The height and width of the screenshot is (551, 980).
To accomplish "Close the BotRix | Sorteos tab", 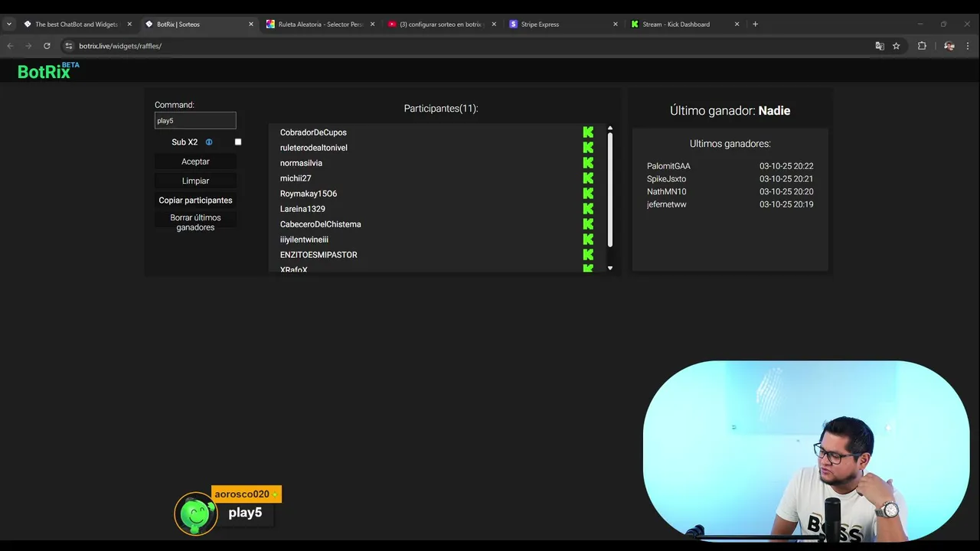I will point(250,24).
